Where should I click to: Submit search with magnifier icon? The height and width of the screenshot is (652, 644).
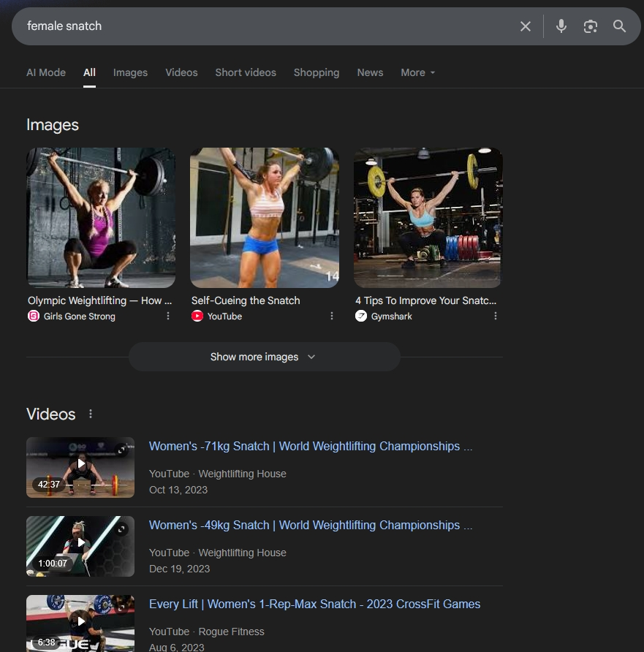(619, 26)
